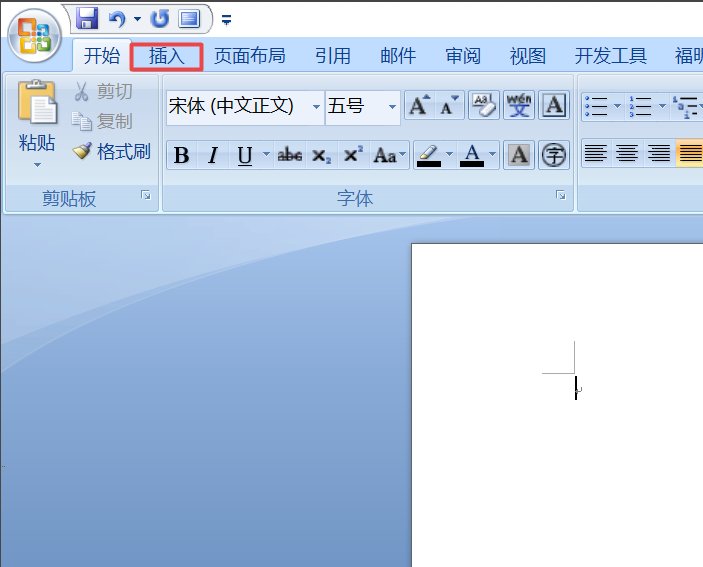Click the 复制 button
The image size is (703, 567).
tap(102, 121)
